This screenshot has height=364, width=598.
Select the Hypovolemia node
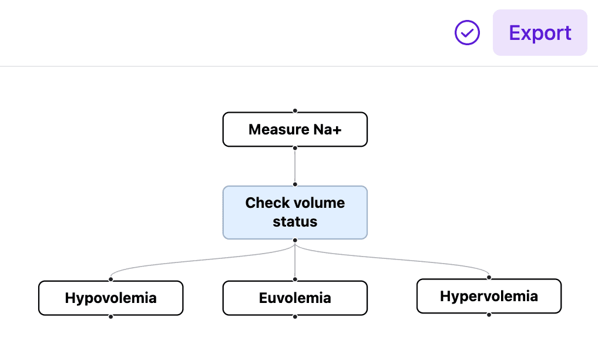tap(111, 298)
